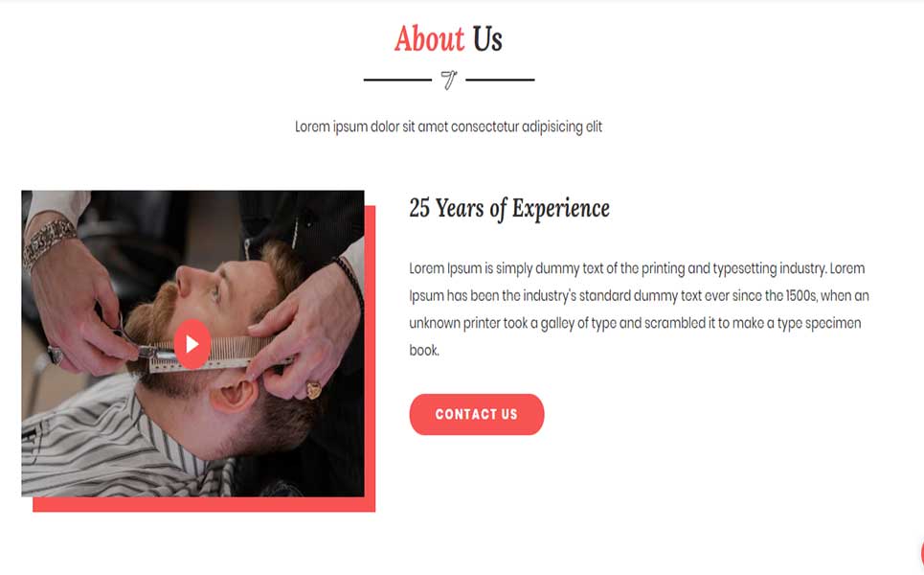Viewport: 924px width, 575px height.
Task: Click the red decorative frame below the image
Action: click(204, 504)
